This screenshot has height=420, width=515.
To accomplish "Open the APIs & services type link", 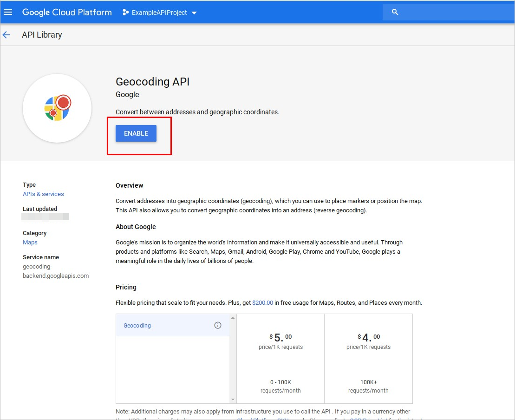I will tap(43, 194).
